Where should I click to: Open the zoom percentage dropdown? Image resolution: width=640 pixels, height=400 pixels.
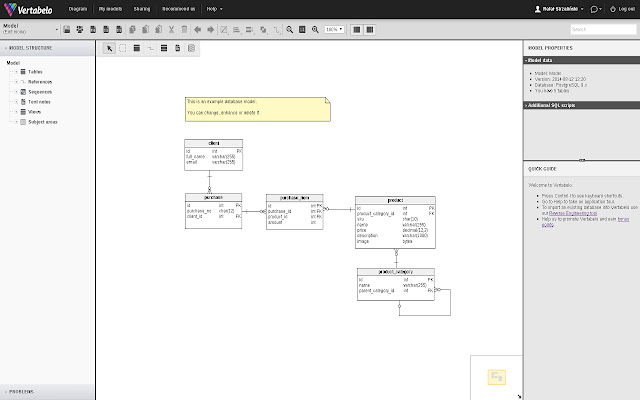334,29
